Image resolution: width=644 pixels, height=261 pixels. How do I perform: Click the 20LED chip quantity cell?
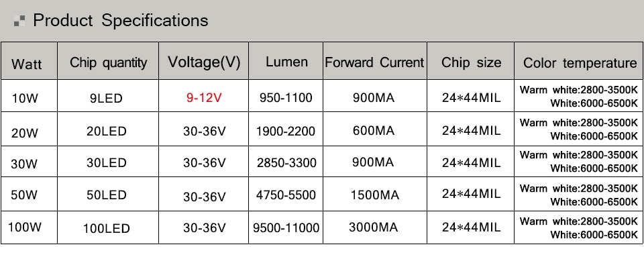[107, 131]
